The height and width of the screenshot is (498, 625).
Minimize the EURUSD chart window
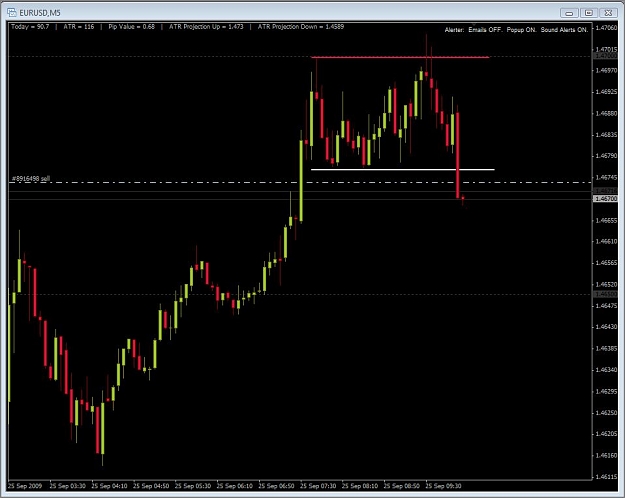click(x=569, y=13)
